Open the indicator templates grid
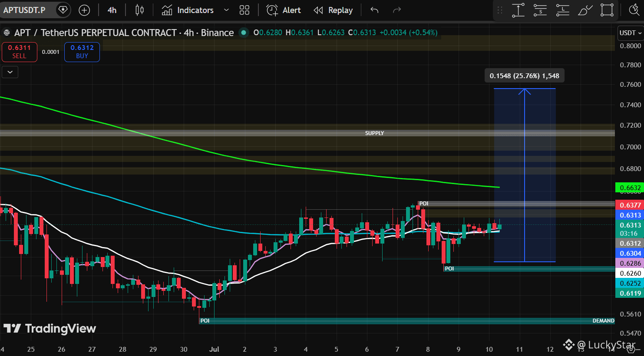644x356 pixels. pos(244,10)
